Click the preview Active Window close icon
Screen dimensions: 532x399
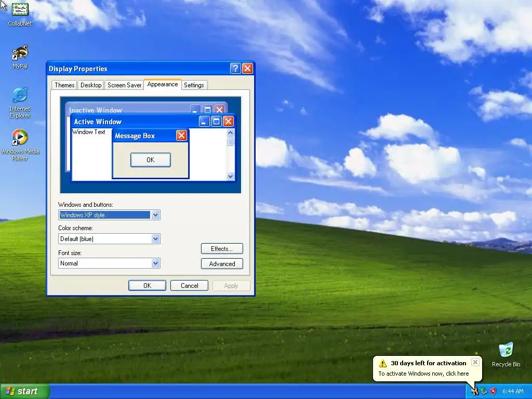(x=229, y=121)
